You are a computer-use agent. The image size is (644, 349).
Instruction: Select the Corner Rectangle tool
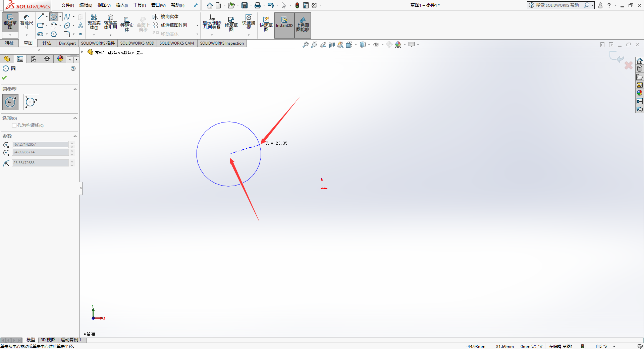tap(40, 26)
